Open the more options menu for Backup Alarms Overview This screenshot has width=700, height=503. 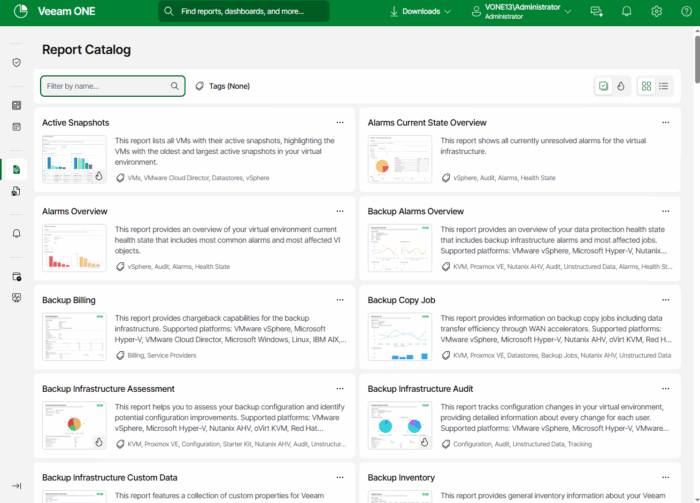click(x=665, y=211)
